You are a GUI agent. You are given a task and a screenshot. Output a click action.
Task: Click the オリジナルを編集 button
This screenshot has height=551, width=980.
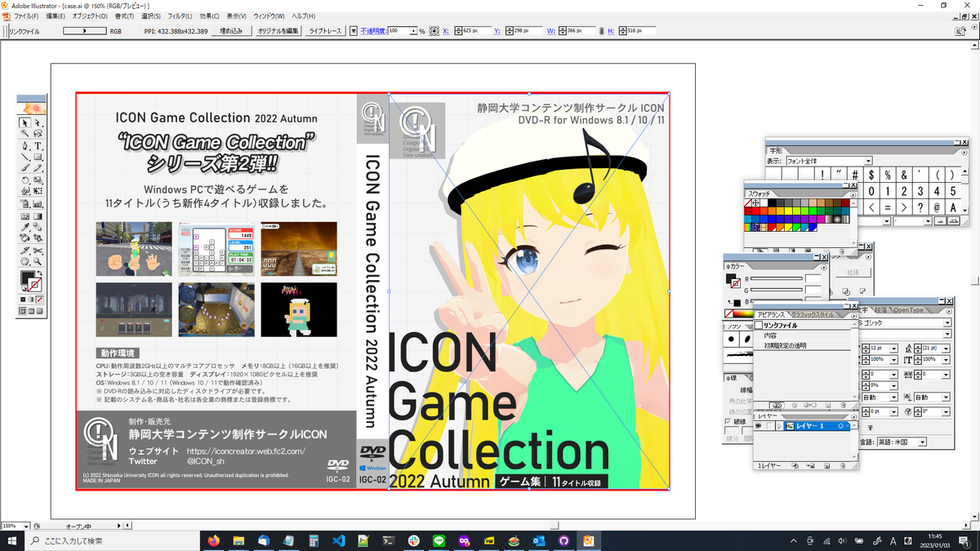click(278, 30)
